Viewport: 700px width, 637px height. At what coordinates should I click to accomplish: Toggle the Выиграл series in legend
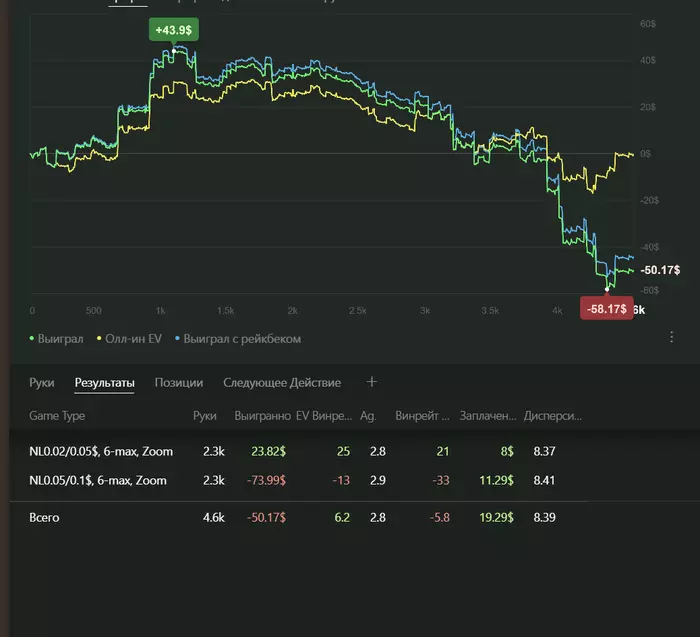(57, 339)
